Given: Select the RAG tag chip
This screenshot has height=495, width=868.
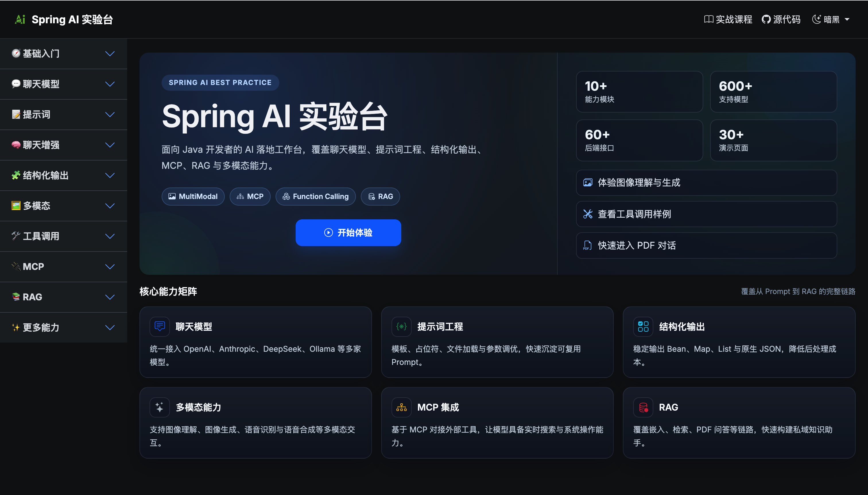Looking at the screenshot, I should coord(380,196).
